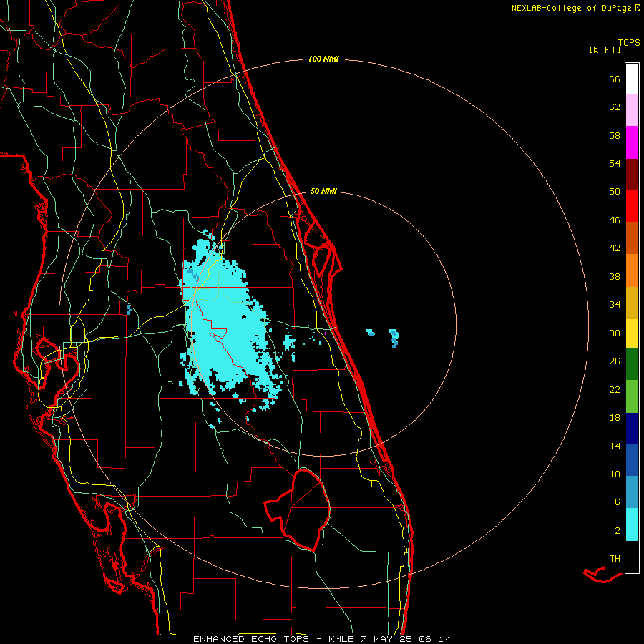Pick the burnt orange legend swatch
This screenshot has height=644, width=644.
632,238
